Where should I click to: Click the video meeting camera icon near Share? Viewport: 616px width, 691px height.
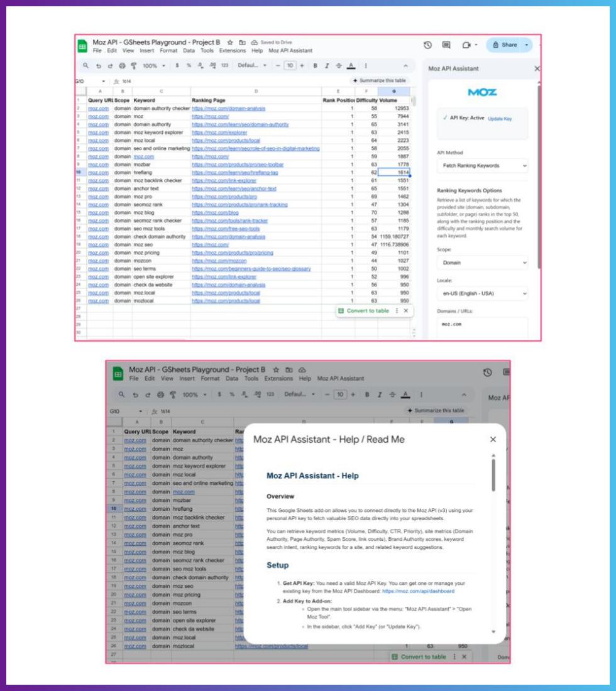point(466,45)
